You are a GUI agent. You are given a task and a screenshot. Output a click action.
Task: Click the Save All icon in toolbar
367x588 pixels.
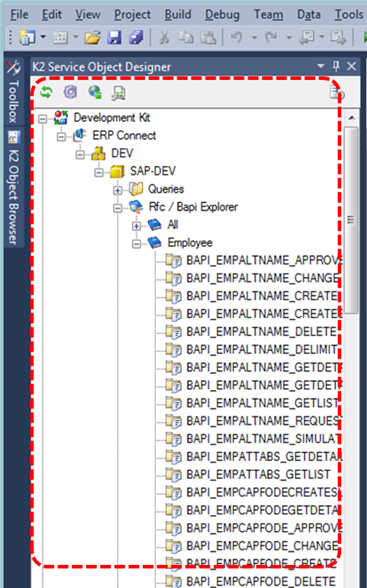[136, 38]
